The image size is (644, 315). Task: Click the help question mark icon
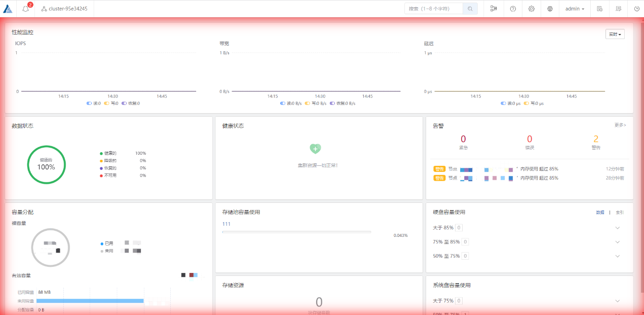point(512,9)
